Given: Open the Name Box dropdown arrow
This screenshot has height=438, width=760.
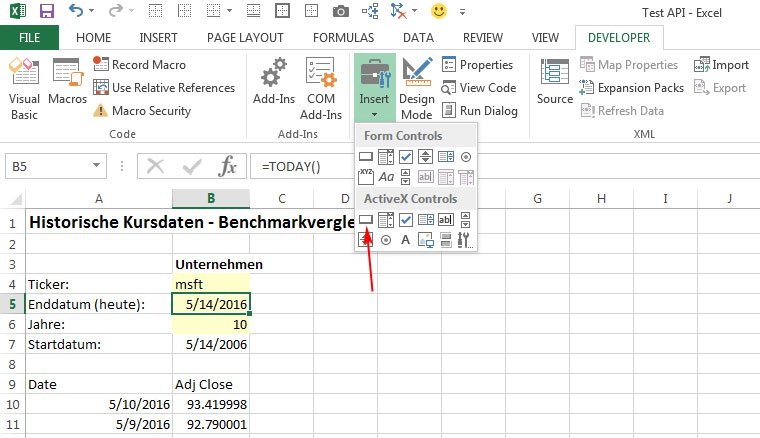Looking at the screenshot, I should tap(96, 166).
